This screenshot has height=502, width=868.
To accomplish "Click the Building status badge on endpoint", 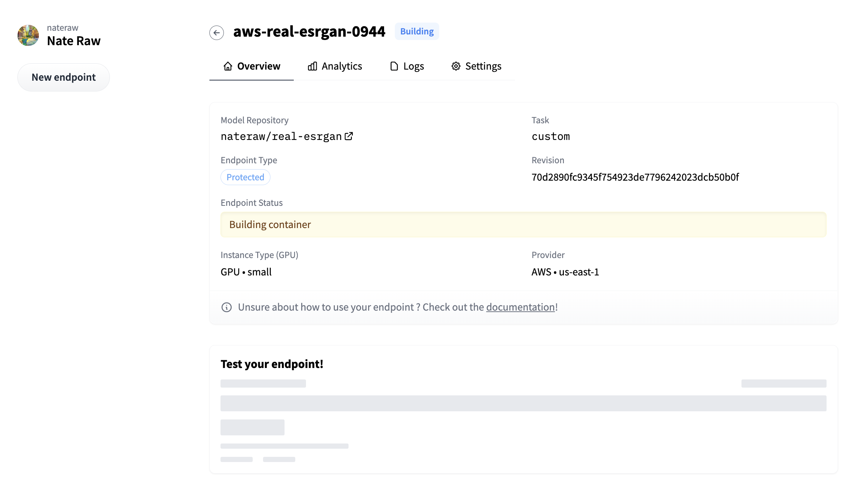I will (417, 31).
